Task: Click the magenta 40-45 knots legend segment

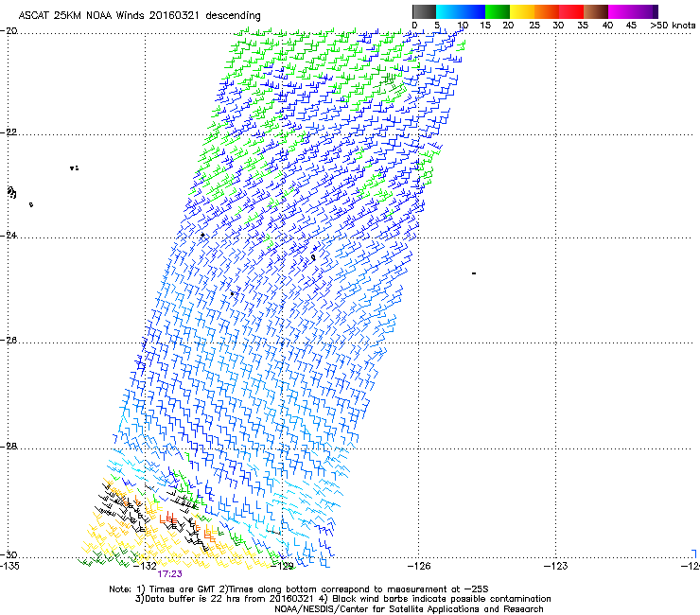Action: click(x=621, y=11)
